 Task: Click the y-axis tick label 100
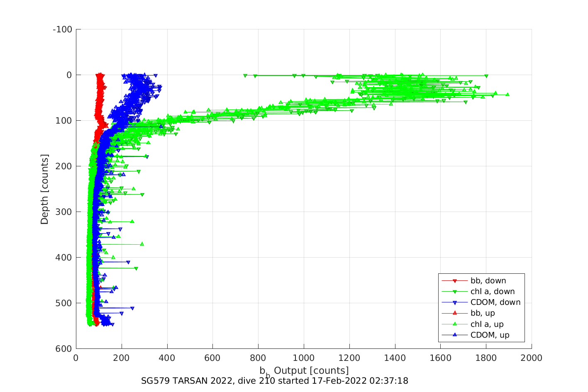click(64, 121)
